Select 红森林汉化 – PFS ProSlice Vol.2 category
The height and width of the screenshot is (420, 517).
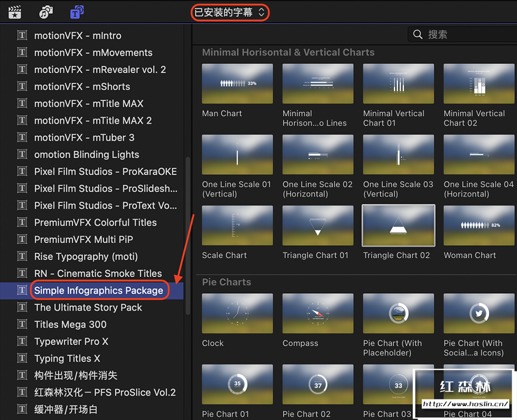click(x=92, y=392)
